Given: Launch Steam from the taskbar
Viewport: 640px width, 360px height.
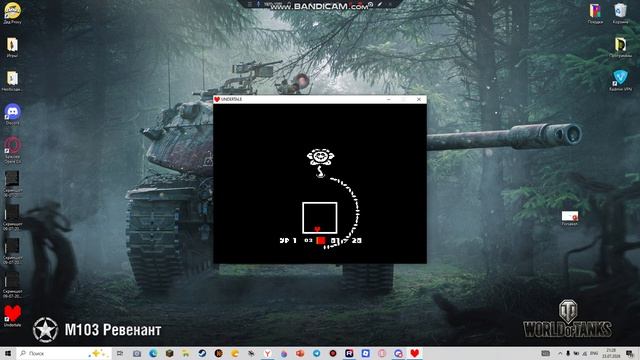Looking at the screenshot, I should click(202, 353).
